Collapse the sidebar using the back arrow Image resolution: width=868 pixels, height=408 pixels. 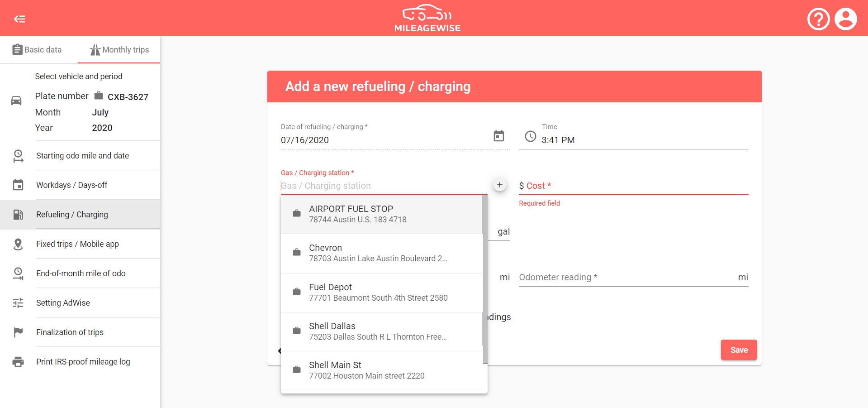pos(19,19)
